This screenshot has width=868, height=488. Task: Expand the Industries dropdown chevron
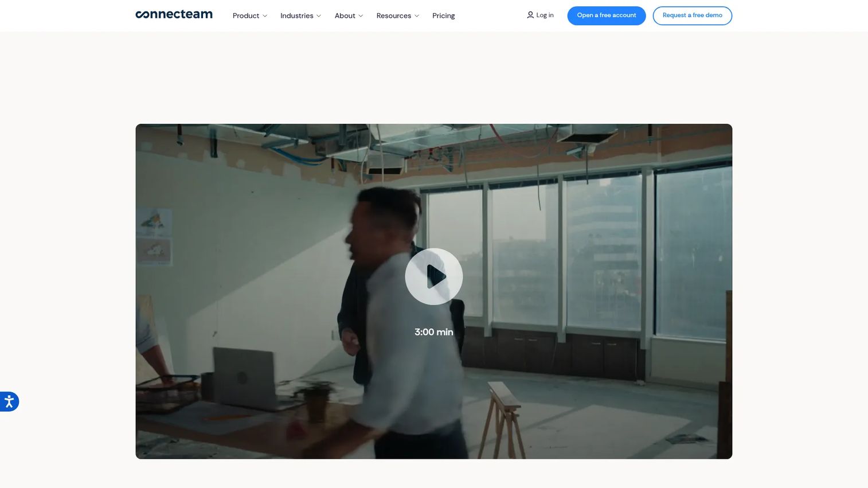319,16
